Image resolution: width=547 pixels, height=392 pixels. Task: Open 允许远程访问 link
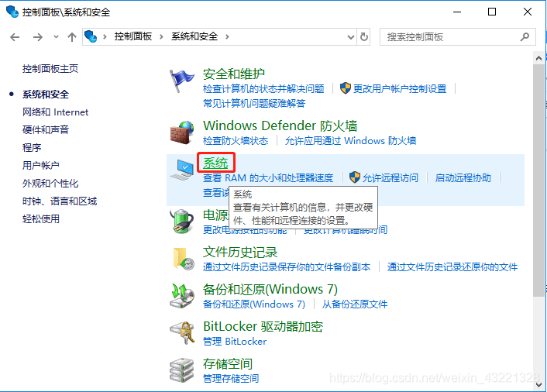point(390,178)
